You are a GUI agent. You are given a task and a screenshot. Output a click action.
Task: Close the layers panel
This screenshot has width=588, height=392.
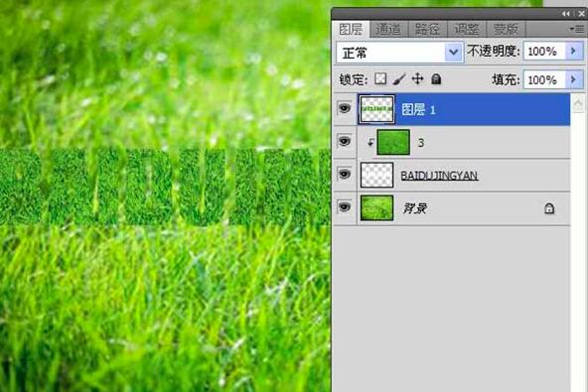point(581,14)
